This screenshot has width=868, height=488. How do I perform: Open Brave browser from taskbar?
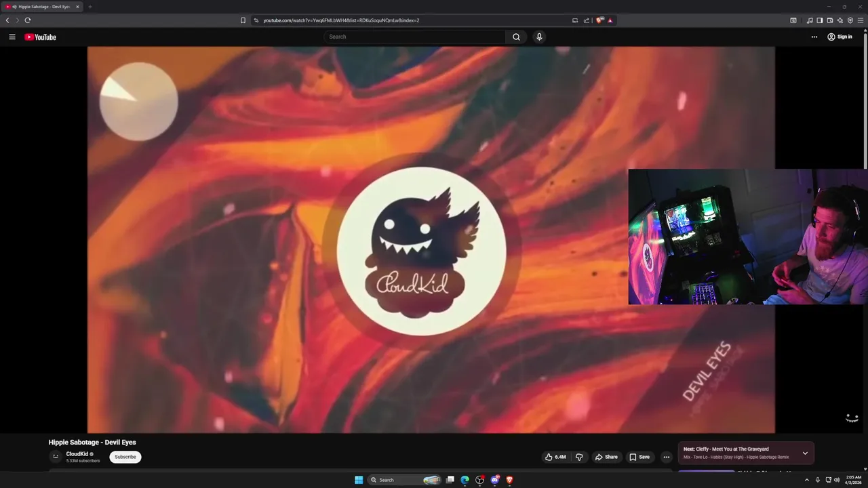click(x=509, y=480)
